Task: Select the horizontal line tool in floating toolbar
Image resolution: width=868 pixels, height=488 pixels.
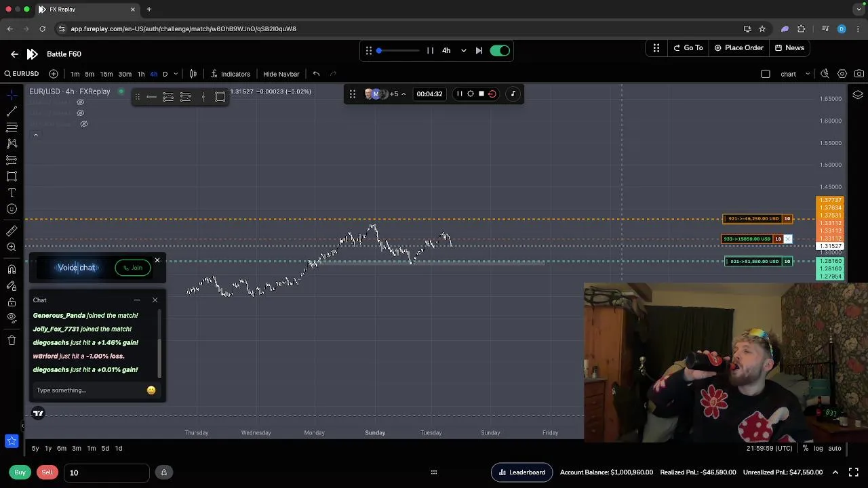Action: click(x=151, y=97)
